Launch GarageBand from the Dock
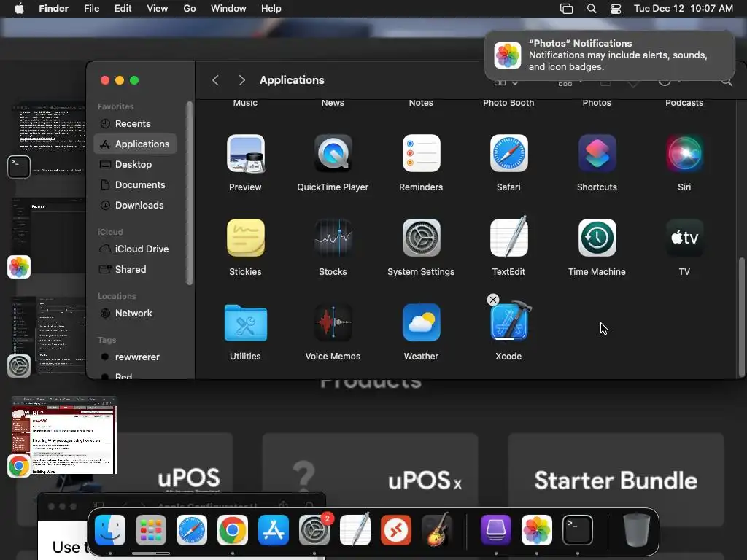Screen dimensions: 747x560 (x=438, y=529)
